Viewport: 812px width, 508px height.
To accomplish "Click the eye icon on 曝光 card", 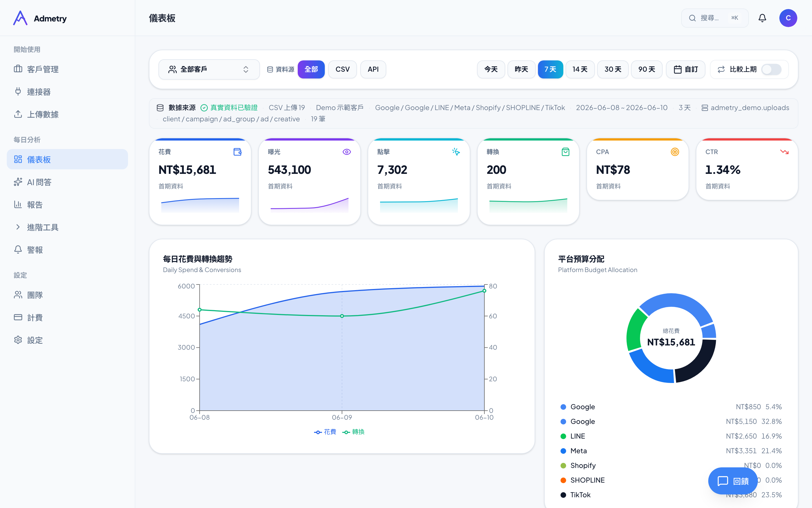I will tap(347, 152).
